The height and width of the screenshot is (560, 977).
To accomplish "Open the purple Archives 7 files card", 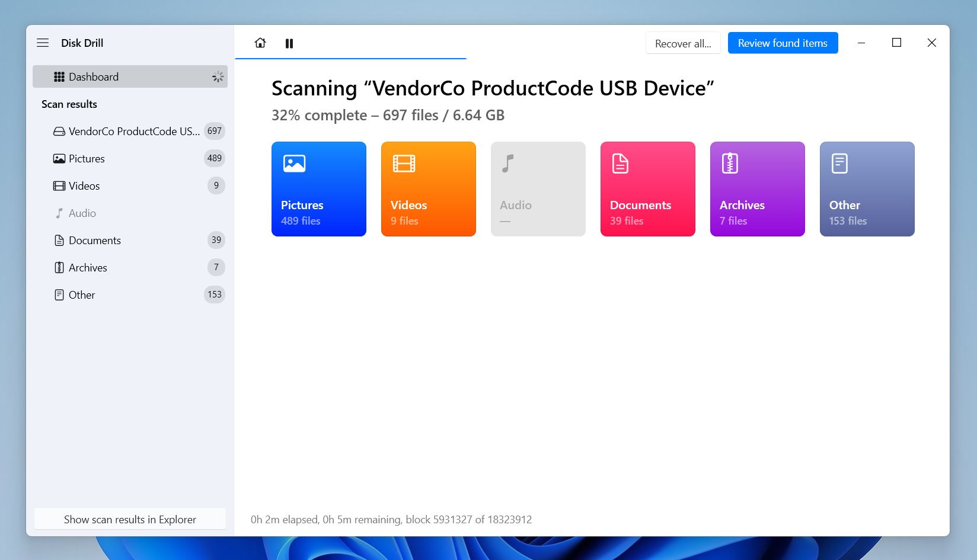I will 758,189.
